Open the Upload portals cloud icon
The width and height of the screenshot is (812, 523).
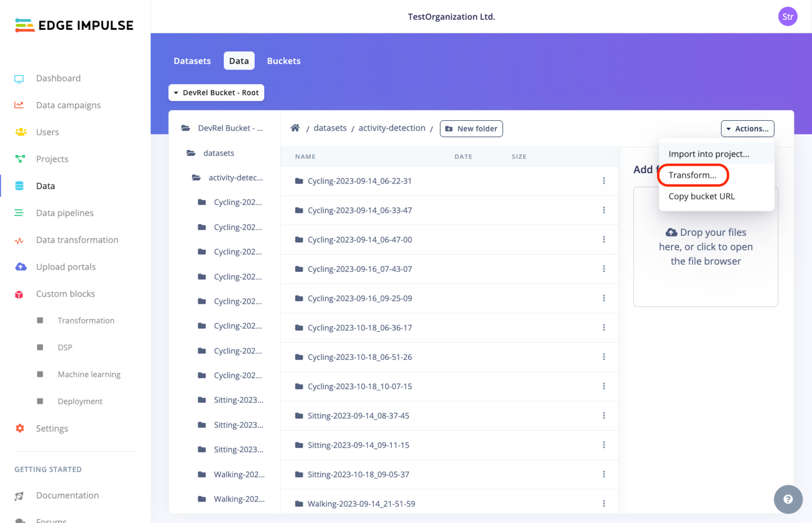point(20,267)
